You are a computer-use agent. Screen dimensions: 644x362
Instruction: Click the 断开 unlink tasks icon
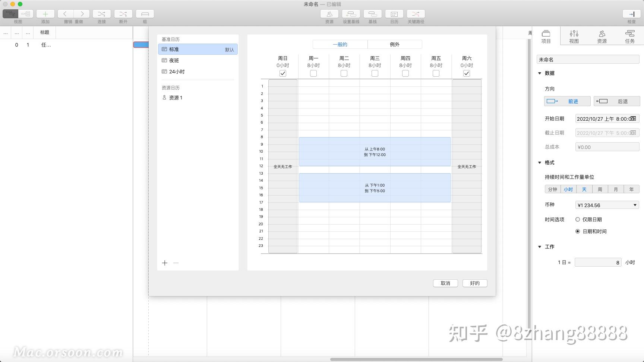(123, 14)
